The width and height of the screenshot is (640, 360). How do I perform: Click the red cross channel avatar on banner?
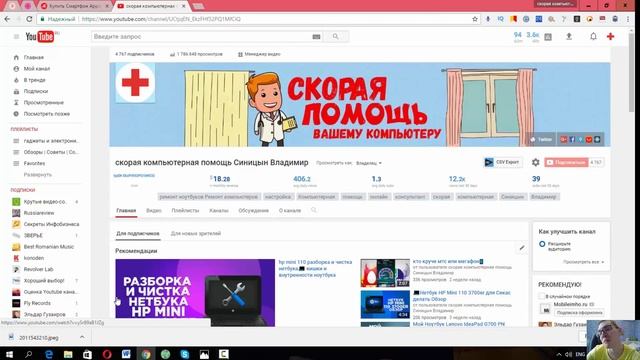[x=135, y=82]
